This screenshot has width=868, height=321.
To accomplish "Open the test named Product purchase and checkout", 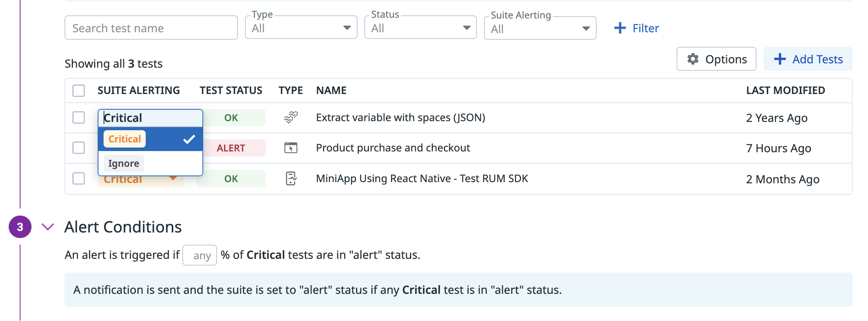I will coord(393,148).
